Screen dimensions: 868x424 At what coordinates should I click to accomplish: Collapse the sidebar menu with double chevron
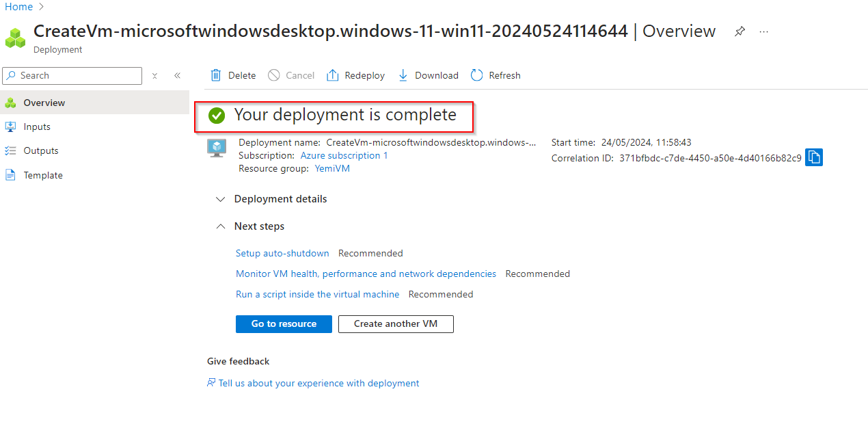coord(177,76)
